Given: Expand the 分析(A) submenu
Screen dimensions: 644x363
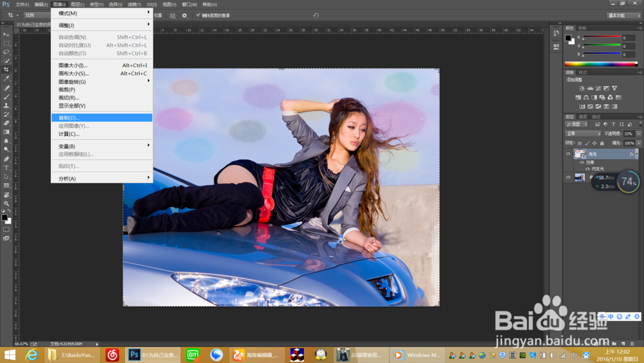Looking at the screenshot, I should (102, 179).
